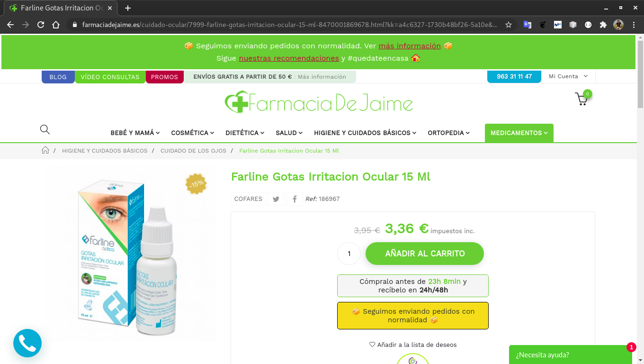Go to Vídeo Consultas tab

coord(110,77)
